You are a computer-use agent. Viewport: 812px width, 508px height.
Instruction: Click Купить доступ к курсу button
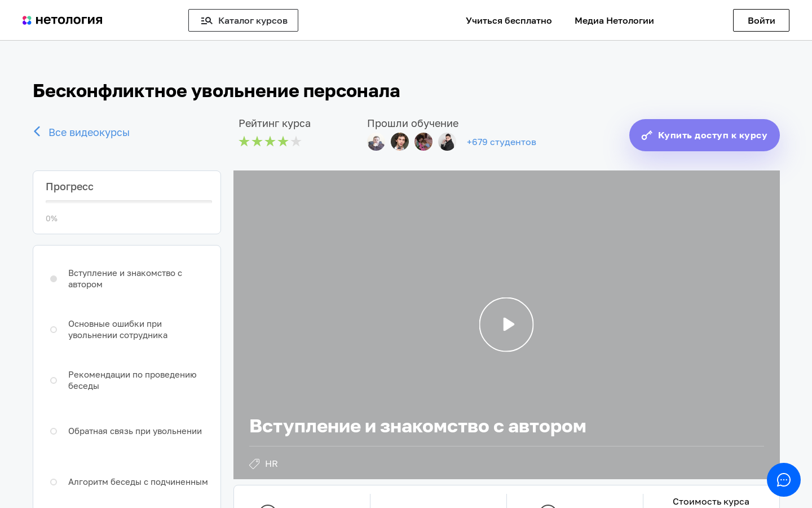point(704,135)
